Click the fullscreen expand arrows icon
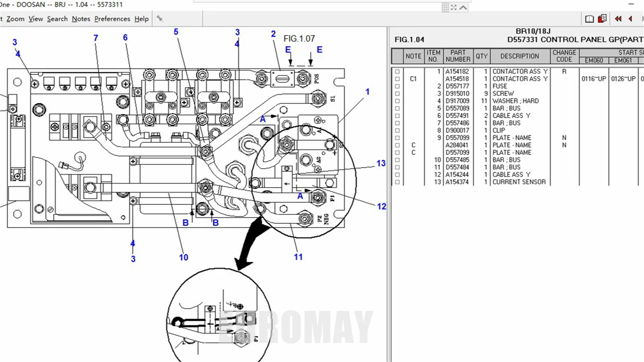 click(x=454, y=7)
